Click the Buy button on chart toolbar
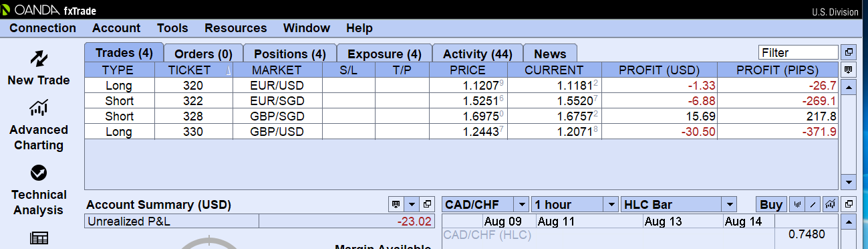This screenshot has width=868, height=249. pyautogui.click(x=772, y=204)
